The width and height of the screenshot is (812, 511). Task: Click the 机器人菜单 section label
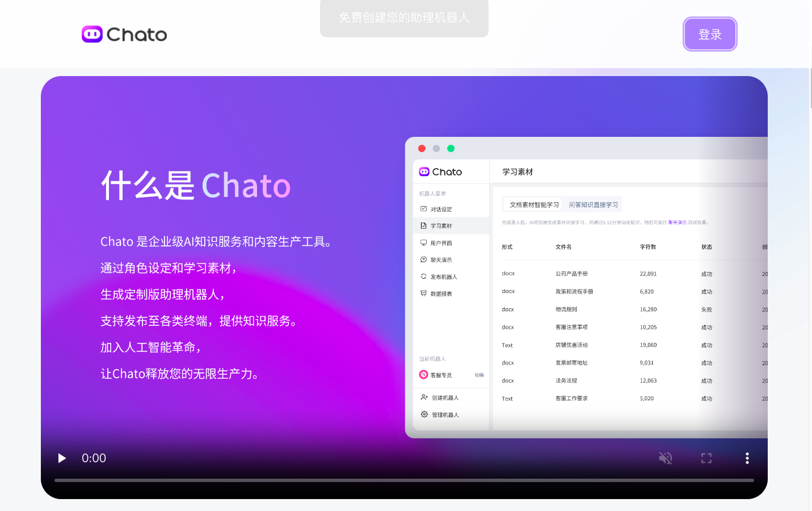pos(432,194)
